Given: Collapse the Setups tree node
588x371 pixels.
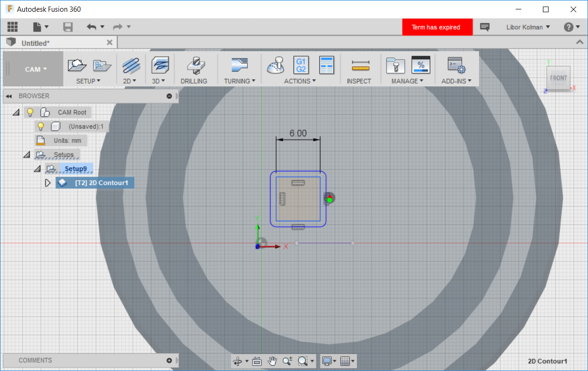Looking at the screenshot, I should [26, 155].
